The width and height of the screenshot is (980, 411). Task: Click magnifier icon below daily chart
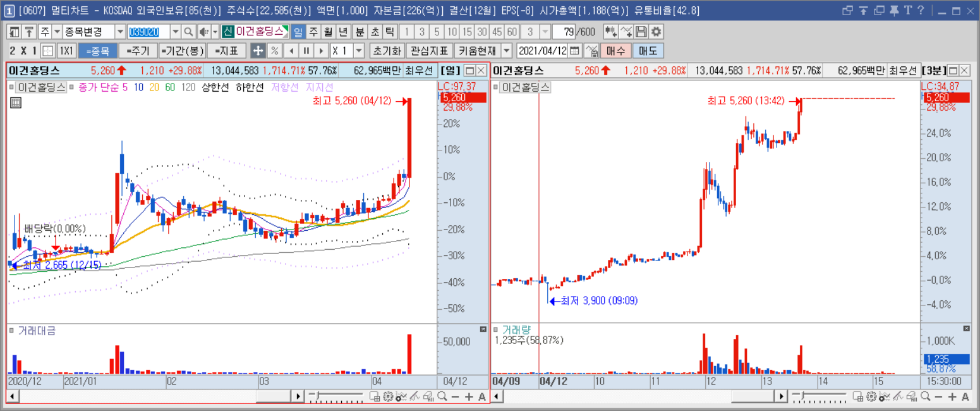coord(442,396)
